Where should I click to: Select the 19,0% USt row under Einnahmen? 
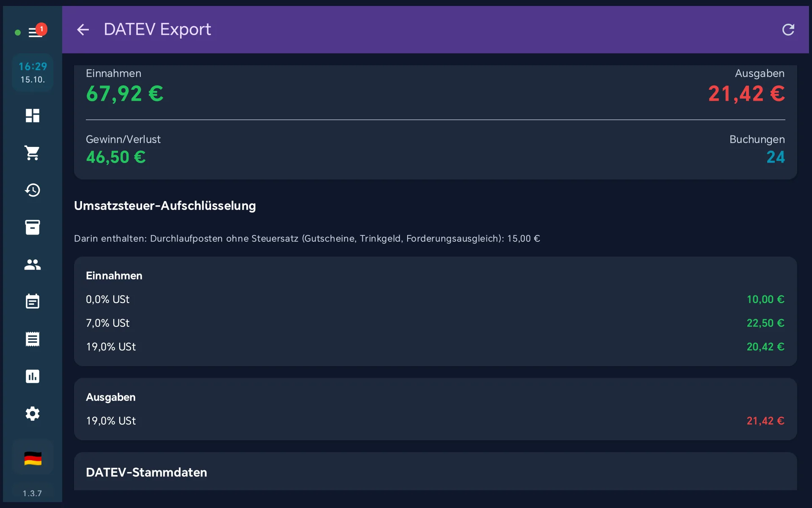tap(435, 347)
